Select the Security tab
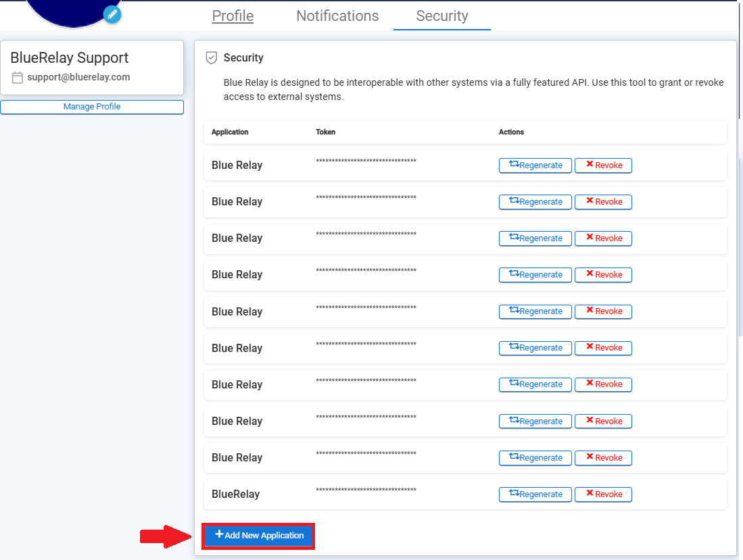This screenshot has height=560, width=743. (442, 16)
